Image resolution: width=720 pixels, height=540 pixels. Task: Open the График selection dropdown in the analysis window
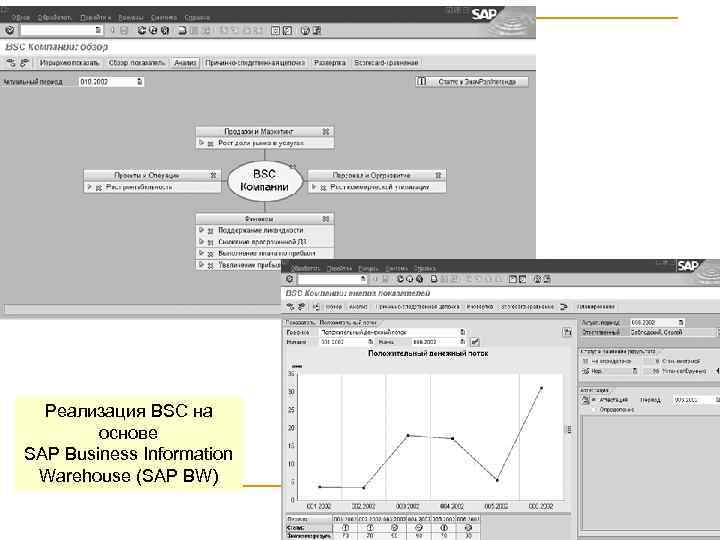click(462, 332)
